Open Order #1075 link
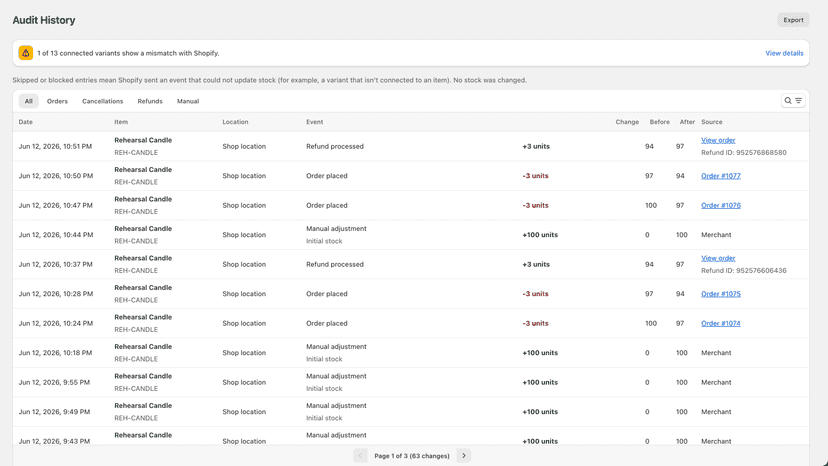 point(721,294)
